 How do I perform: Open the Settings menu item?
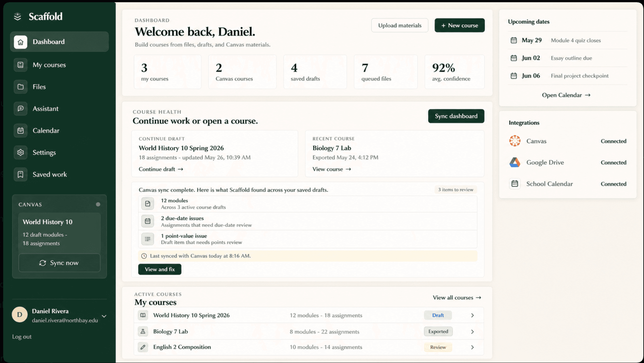[59, 152]
